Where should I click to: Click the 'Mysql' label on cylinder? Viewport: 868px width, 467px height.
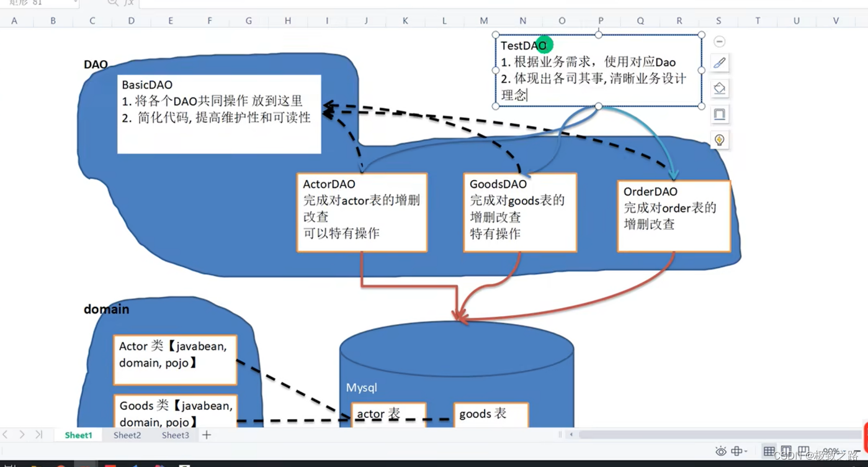[362, 388]
